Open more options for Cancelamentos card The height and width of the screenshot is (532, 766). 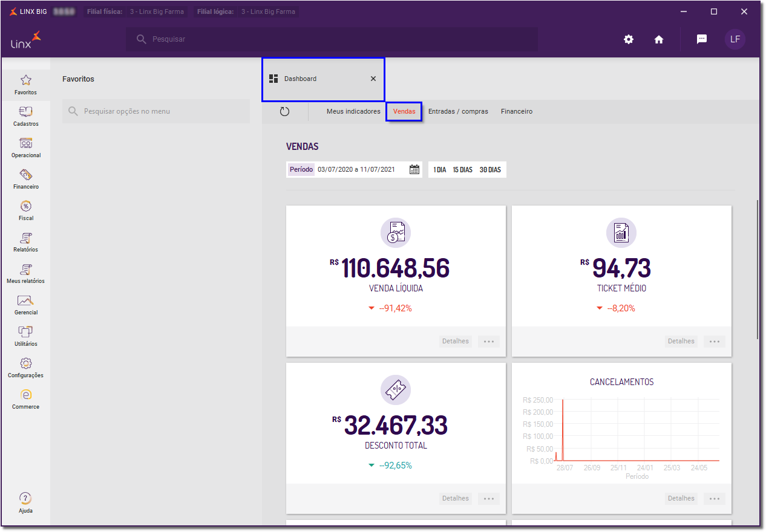click(715, 499)
